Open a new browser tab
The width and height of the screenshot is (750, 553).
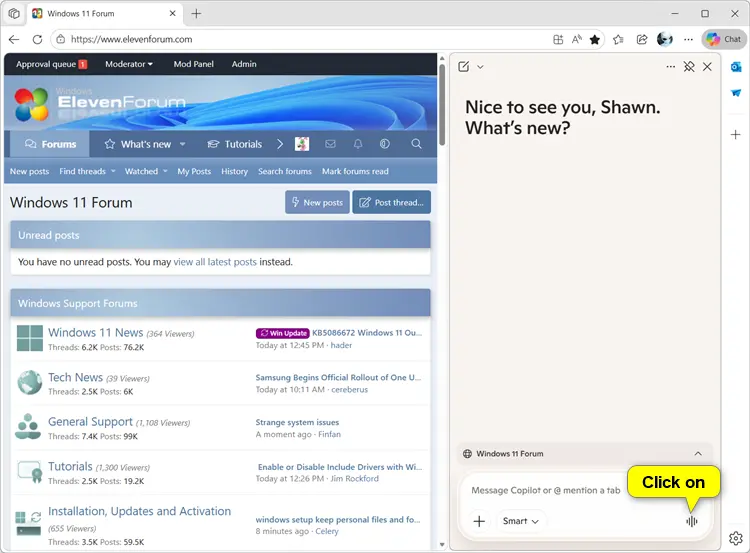tap(196, 13)
